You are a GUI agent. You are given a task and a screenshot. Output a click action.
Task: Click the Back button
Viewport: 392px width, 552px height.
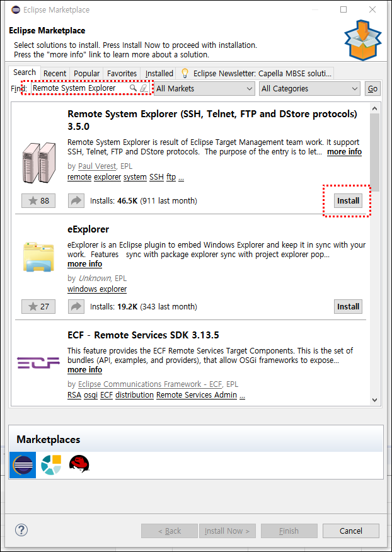[x=170, y=531]
